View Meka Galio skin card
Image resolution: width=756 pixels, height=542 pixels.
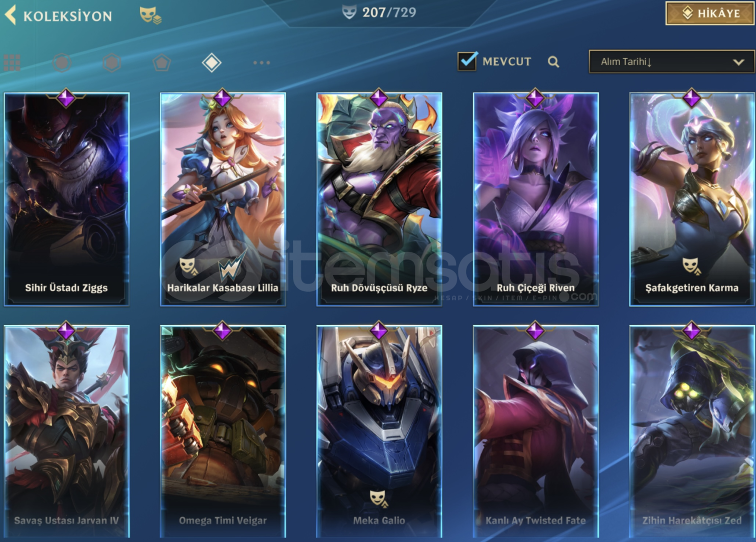click(379, 432)
